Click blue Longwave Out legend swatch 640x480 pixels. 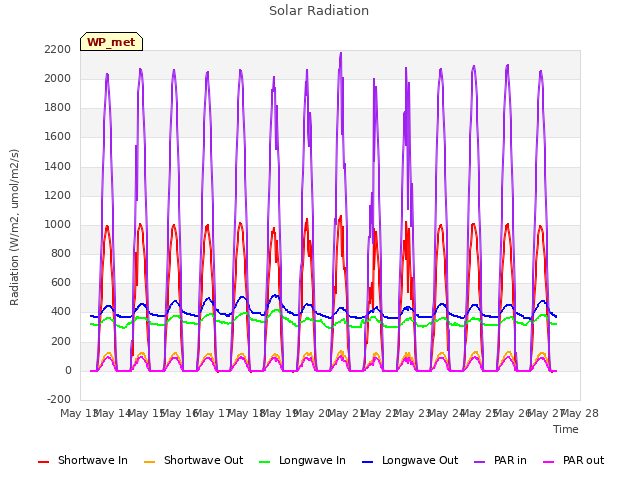(368, 462)
